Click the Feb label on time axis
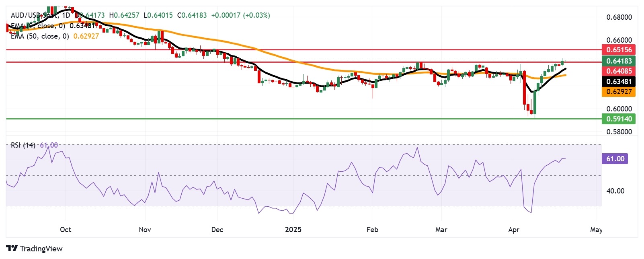644x259 pixels. tap(372, 230)
